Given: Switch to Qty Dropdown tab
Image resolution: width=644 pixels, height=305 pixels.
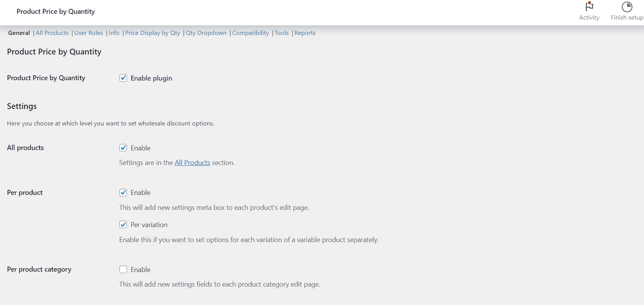Looking at the screenshot, I should [x=206, y=33].
